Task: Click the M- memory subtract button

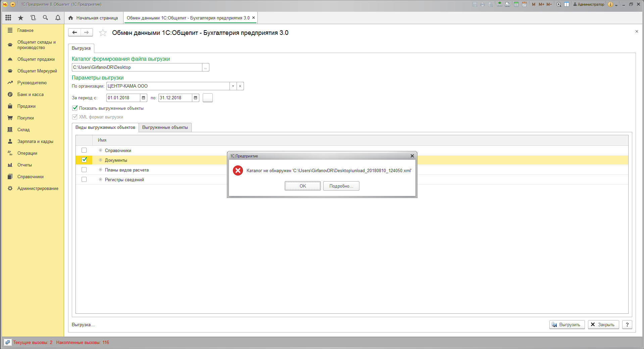Action: click(x=549, y=4)
